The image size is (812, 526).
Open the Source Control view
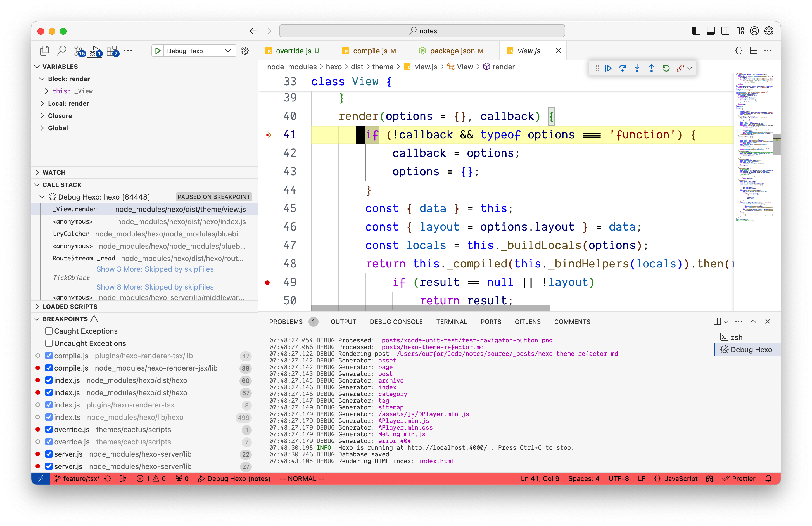coord(79,51)
